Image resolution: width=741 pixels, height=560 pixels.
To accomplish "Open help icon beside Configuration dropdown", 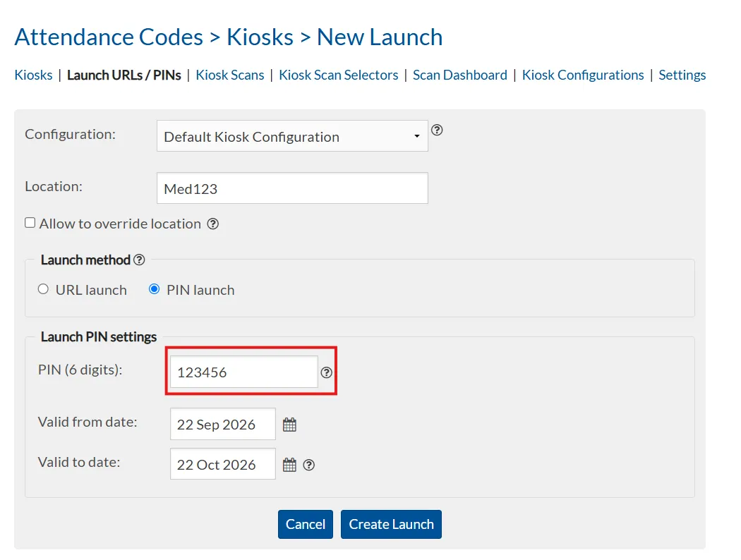I will pyautogui.click(x=437, y=130).
